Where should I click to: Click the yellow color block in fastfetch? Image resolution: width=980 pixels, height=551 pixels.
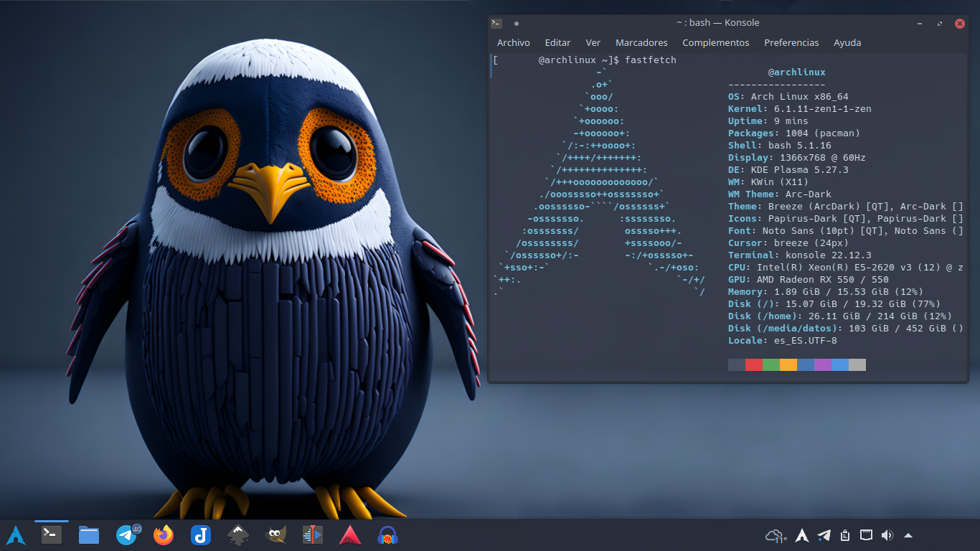click(788, 365)
